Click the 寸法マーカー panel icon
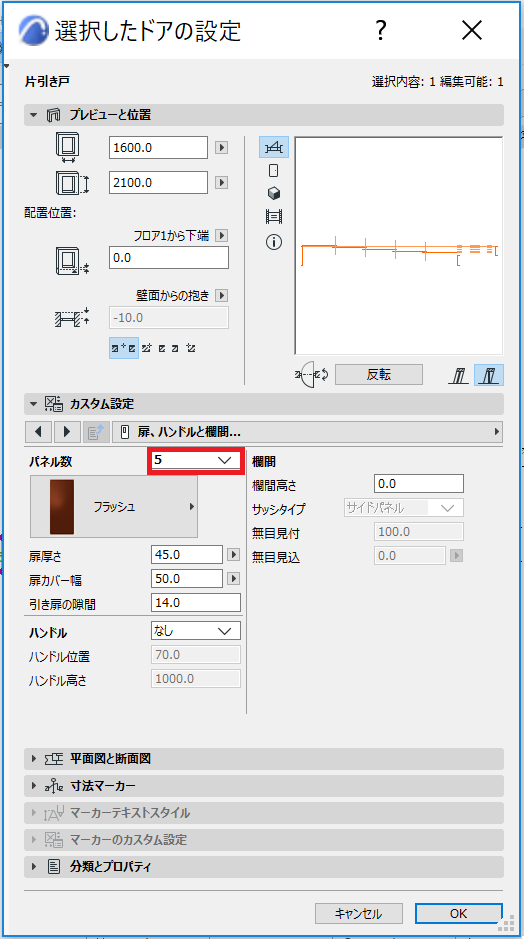The image size is (528, 939). (x=54, y=786)
